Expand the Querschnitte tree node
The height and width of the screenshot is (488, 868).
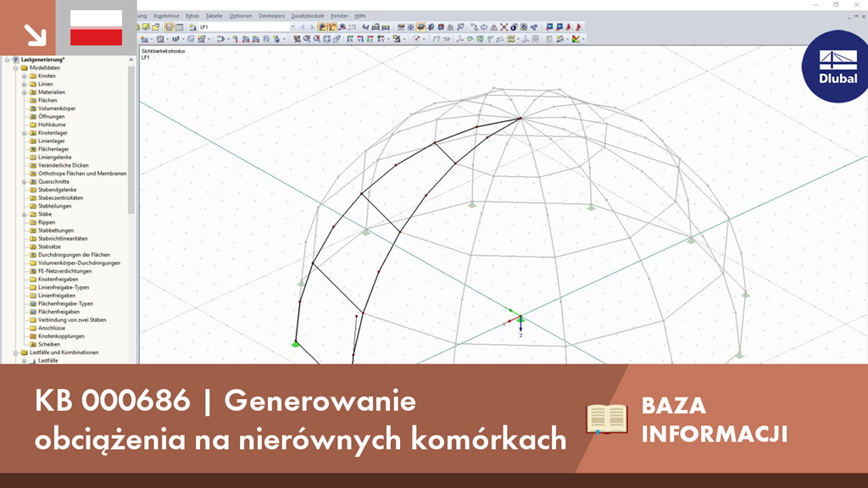point(25,181)
